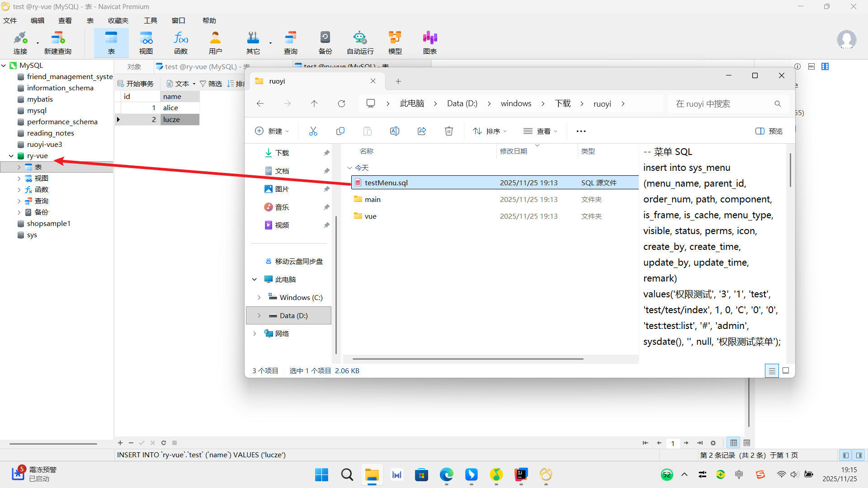The image size is (868, 488).
Task: Click the Filter button above table
Action: [x=211, y=84]
